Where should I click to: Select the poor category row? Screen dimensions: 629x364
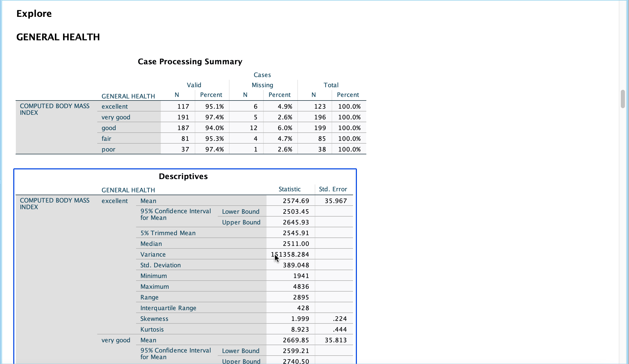point(108,149)
